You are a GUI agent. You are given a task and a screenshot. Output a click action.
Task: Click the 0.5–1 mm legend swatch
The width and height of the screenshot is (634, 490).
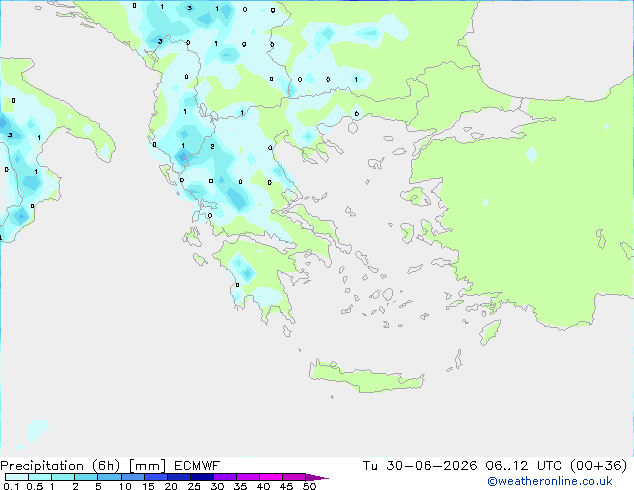tap(40, 477)
